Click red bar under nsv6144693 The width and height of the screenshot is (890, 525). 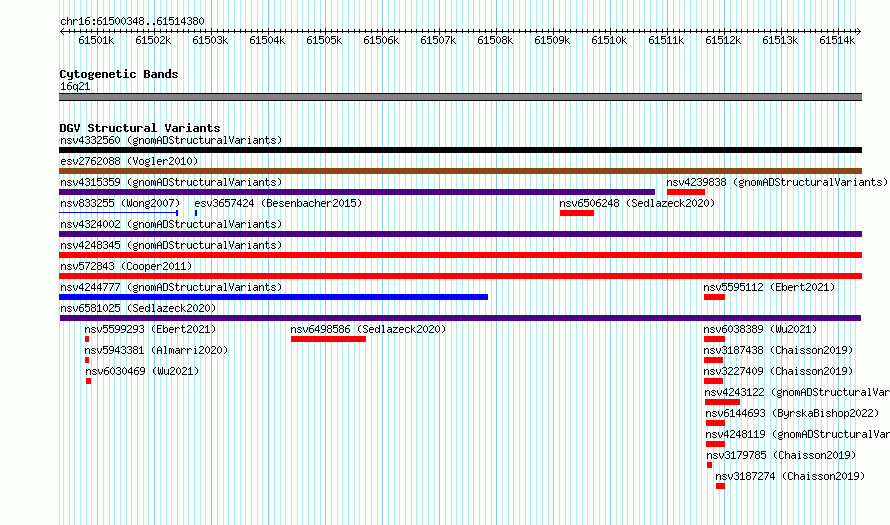(x=715, y=423)
